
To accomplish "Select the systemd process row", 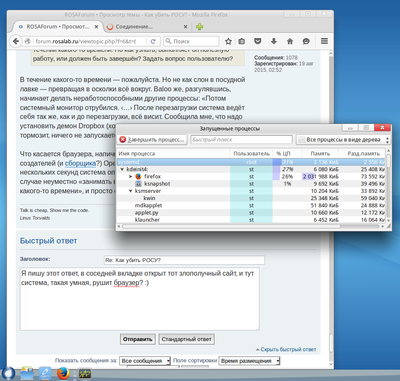I will tap(251, 162).
